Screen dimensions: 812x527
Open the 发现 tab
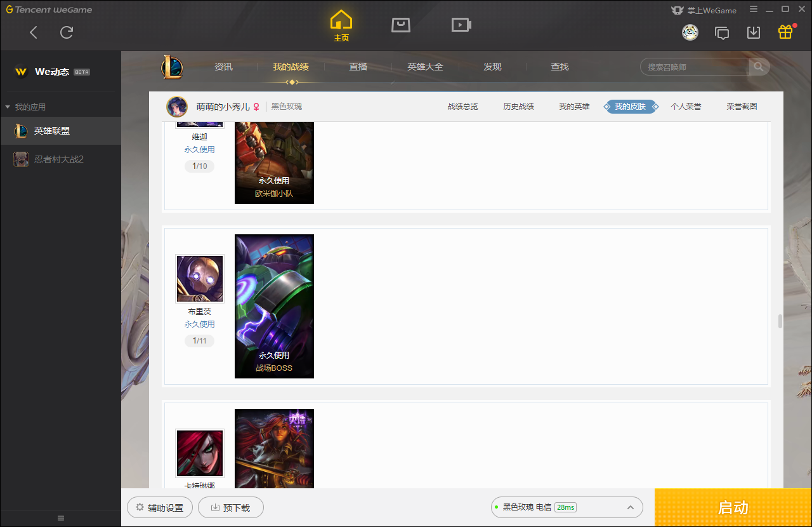click(x=492, y=67)
